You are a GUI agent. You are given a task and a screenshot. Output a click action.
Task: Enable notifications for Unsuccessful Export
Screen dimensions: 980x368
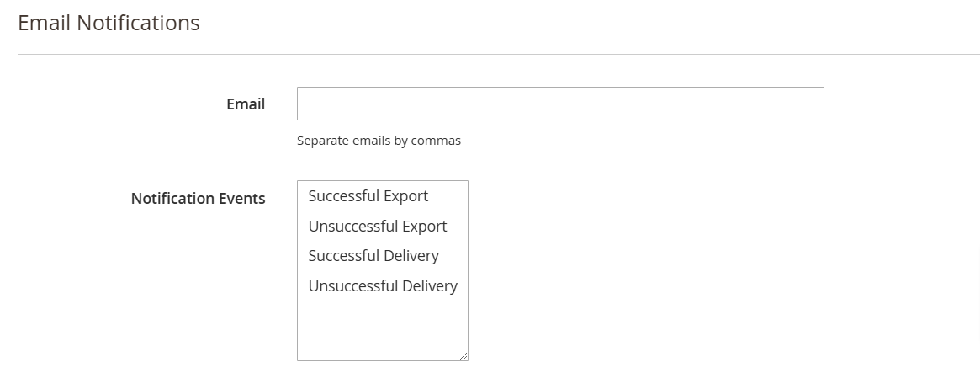pyautogui.click(x=378, y=227)
